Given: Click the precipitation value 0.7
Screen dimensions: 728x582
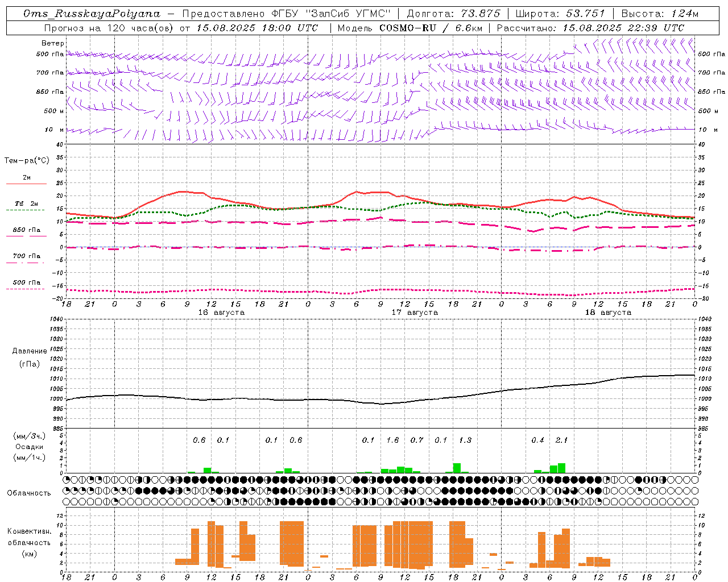Looking at the screenshot, I should point(417,440).
